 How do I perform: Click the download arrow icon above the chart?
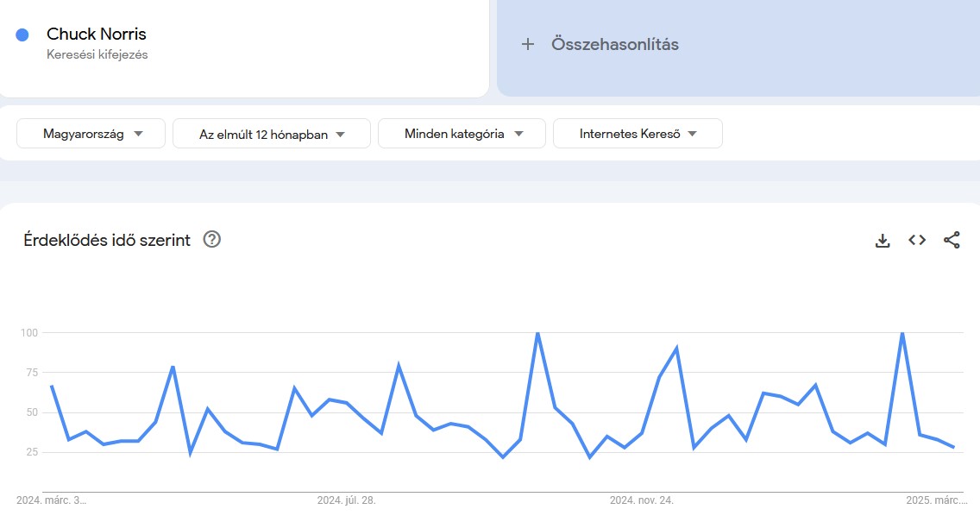(x=883, y=240)
